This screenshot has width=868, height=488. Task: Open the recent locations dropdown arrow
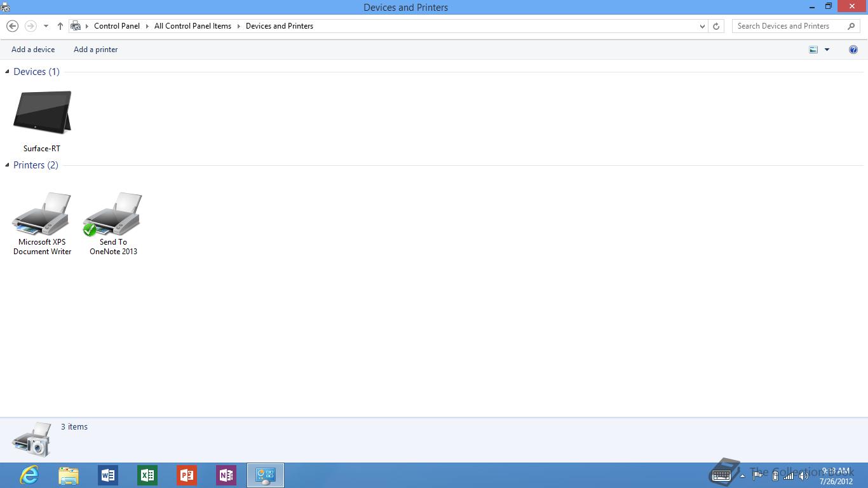click(x=46, y=26)
